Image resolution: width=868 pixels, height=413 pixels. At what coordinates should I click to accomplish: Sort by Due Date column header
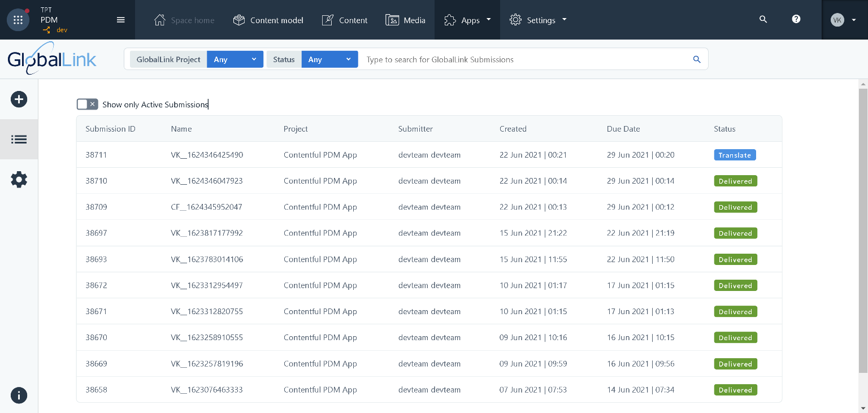[x=623, y=129]
